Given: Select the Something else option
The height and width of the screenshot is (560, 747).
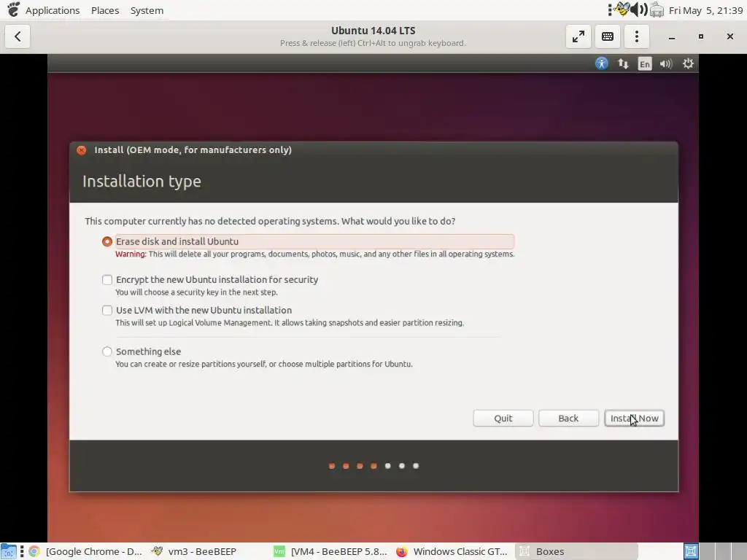Looking at the screenshot, I should [x=107, y=351].
